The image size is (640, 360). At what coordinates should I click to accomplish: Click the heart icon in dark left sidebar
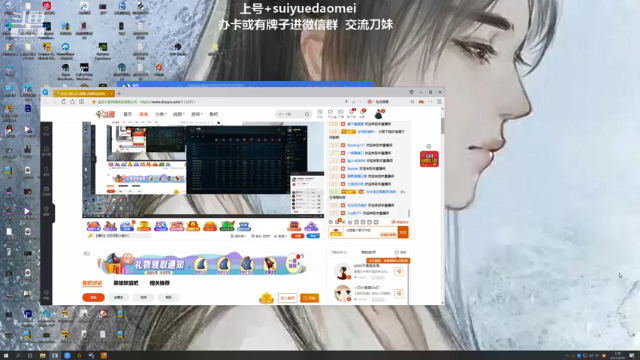click(x=46, y=130)
